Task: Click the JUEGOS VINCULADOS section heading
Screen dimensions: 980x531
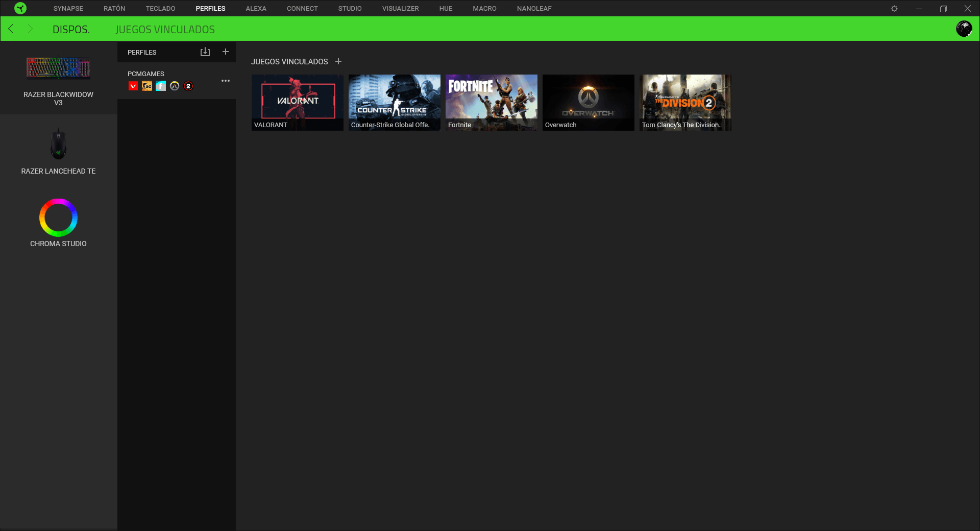Action: (x=289, y=61)
